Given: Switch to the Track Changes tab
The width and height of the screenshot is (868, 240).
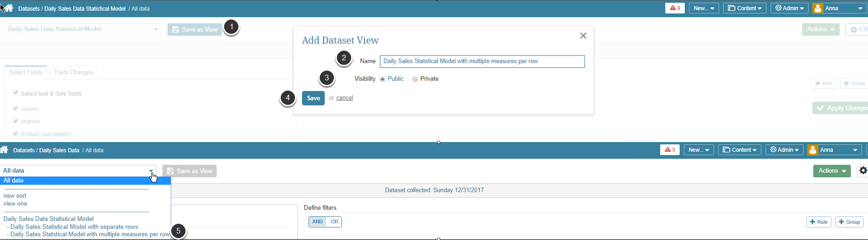Looking at the screenshot, I should click(x=73, y=72).
